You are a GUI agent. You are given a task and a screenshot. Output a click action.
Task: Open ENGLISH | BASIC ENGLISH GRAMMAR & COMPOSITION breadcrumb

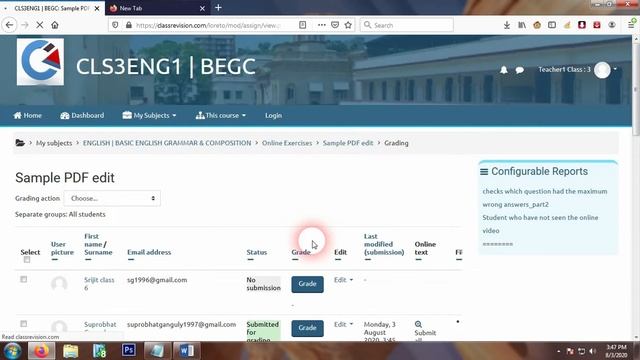point(167,143)
